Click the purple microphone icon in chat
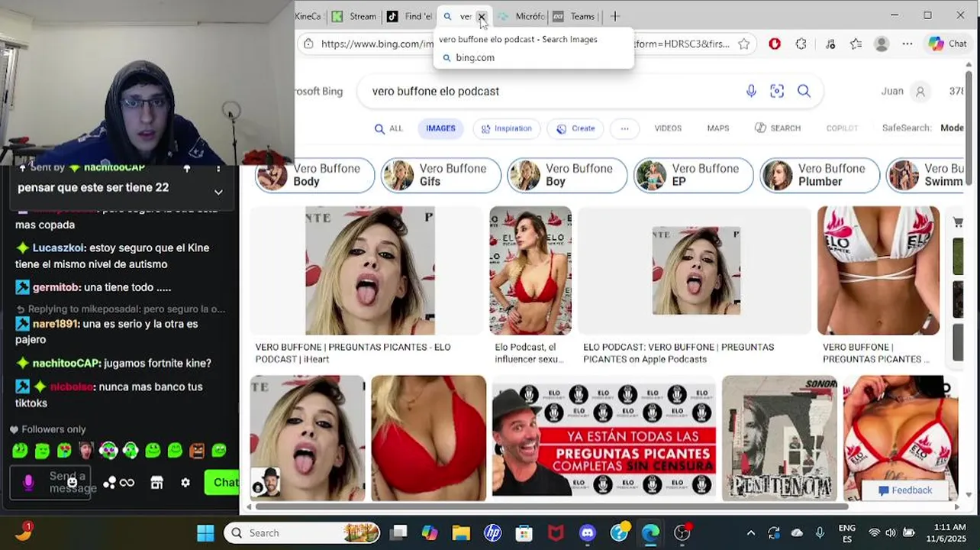This screenshot has width=980, height=550. click(28, 483)
